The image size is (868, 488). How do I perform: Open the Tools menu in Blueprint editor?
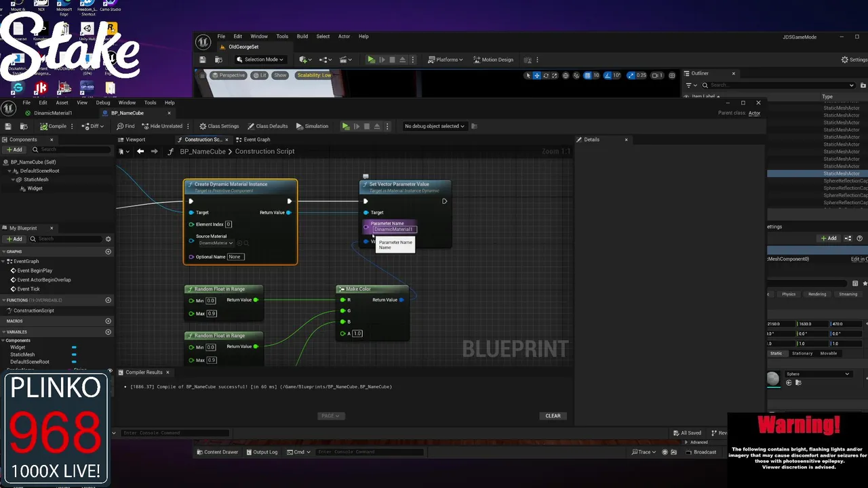coord(150,103)
